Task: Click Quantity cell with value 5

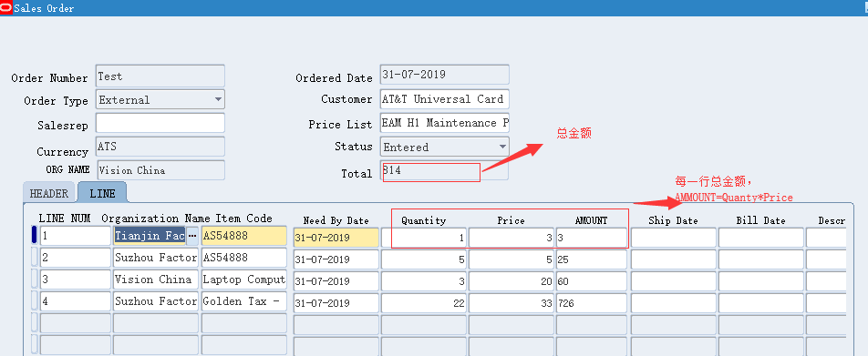Action: coord(423,259)
